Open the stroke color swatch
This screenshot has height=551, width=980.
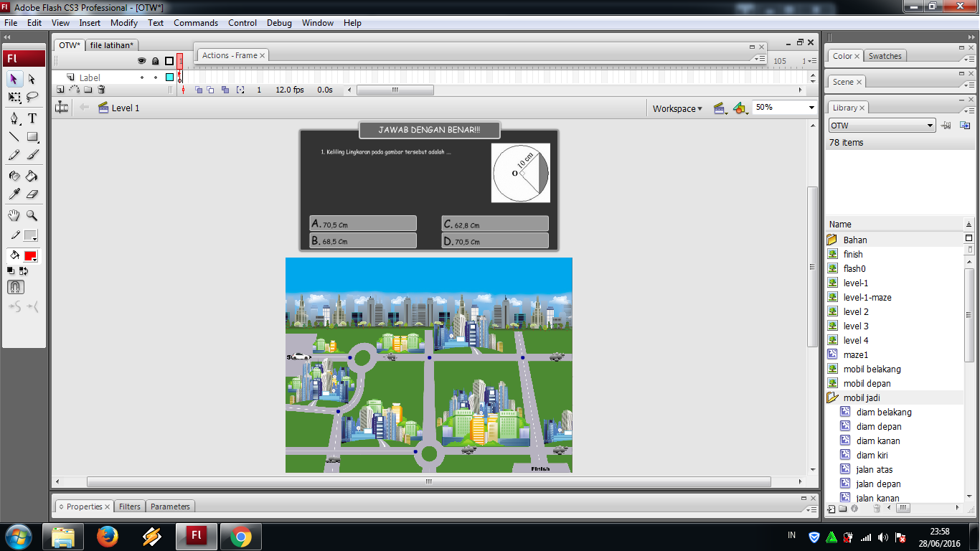(x=31, y=235)
